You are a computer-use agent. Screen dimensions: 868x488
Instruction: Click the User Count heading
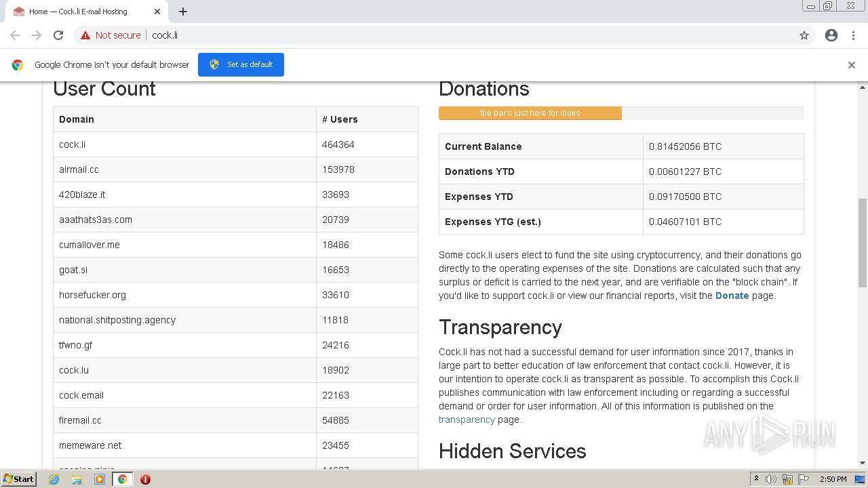coord(104,89)
